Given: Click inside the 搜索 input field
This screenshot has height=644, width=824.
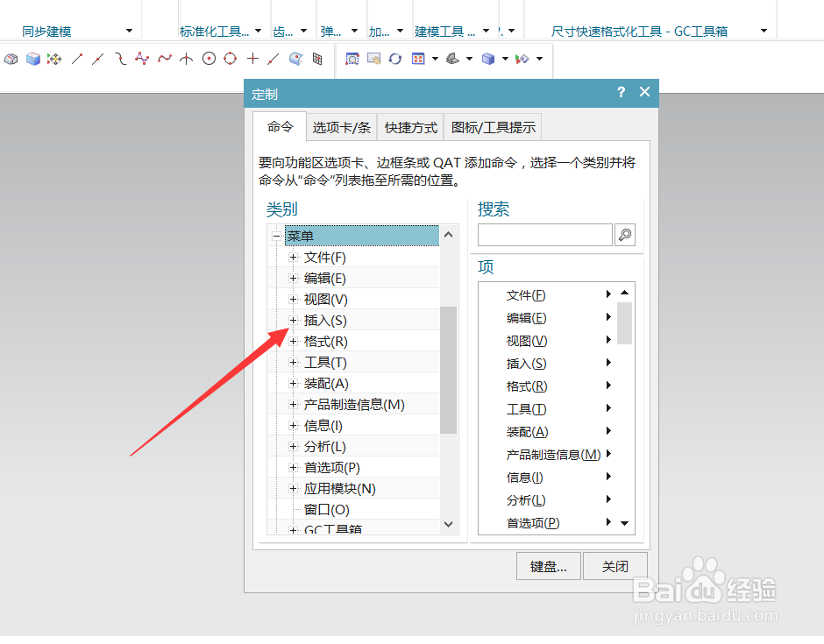Looking at the screenshot, I should pos(543,235).
